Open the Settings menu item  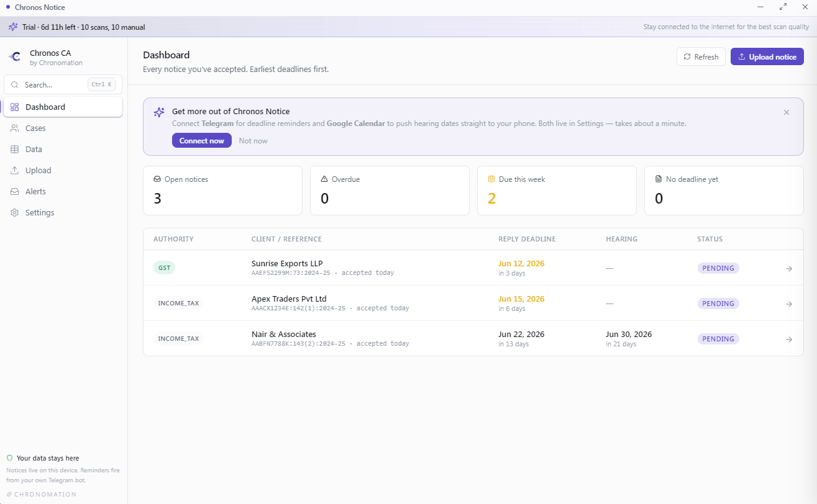(x=63, y=212)
